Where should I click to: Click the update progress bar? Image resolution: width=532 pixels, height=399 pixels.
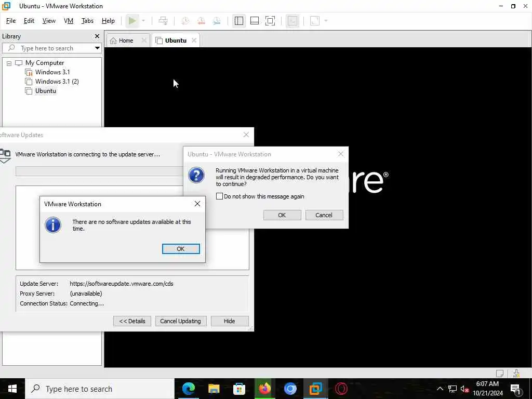(99, 171)
